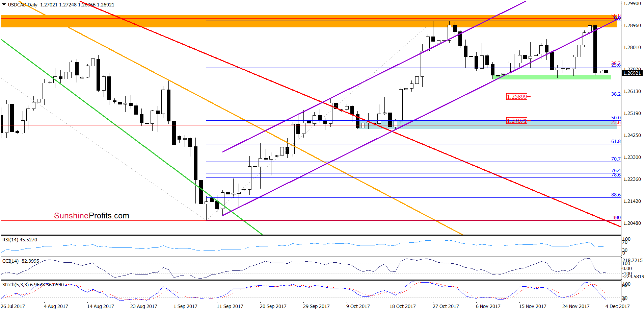Image resolution: width=644 pixels, height=311 pixels.
Task: Select the CCI(14) -82.3995 indicator label
Action: pyautogui.click(x=21, y=261)
